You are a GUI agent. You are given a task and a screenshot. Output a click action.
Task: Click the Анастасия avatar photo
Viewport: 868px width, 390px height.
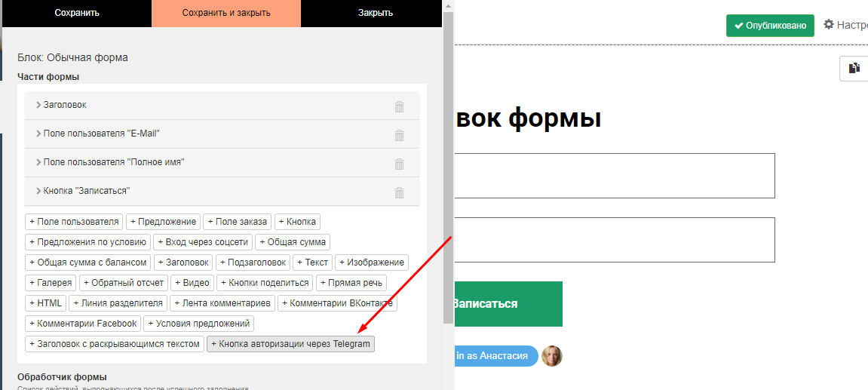[552, 355]
